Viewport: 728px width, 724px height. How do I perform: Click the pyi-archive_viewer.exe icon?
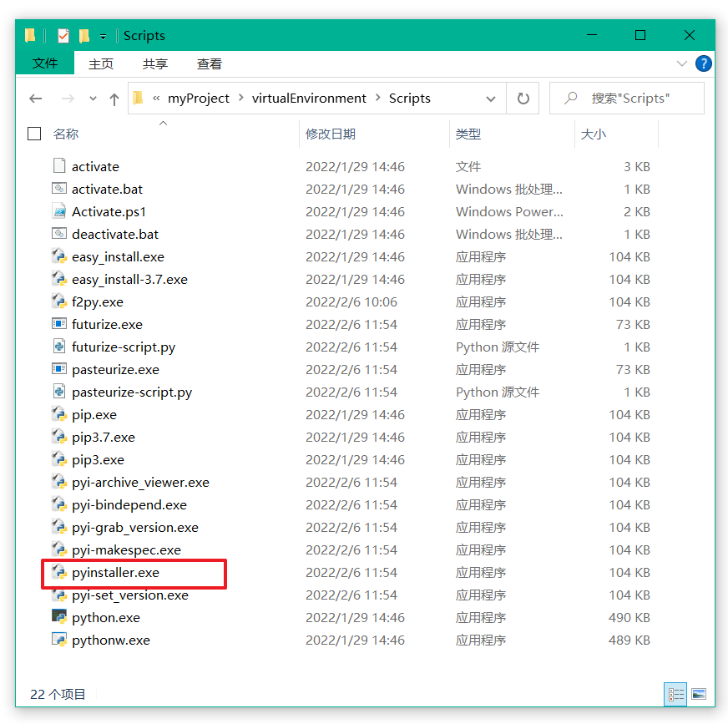point(59,482)
